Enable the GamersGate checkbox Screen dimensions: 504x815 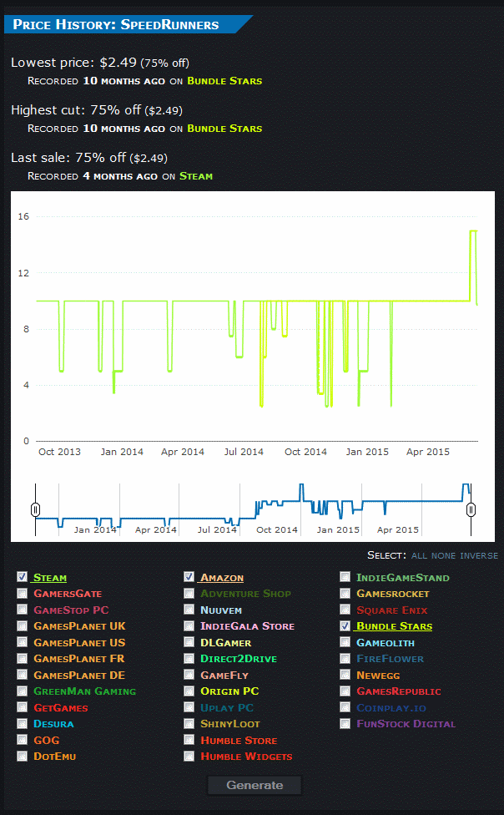(x=22, y=593)
